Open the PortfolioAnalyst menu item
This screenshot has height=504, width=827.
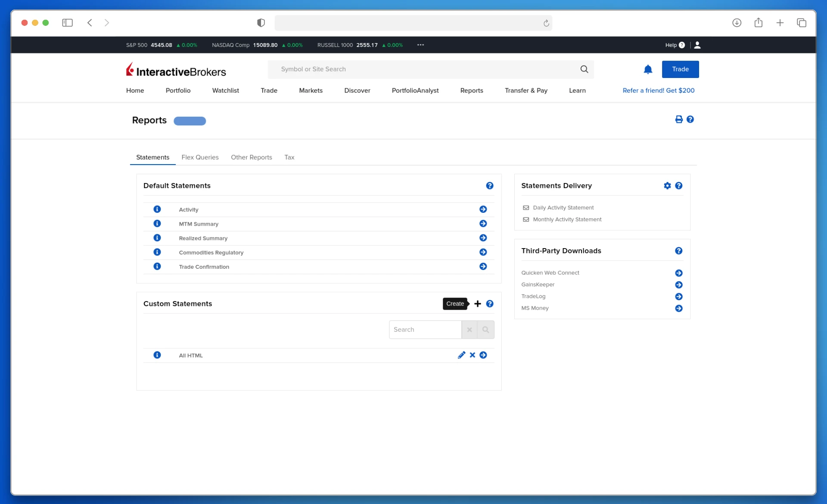pos(415,90)
